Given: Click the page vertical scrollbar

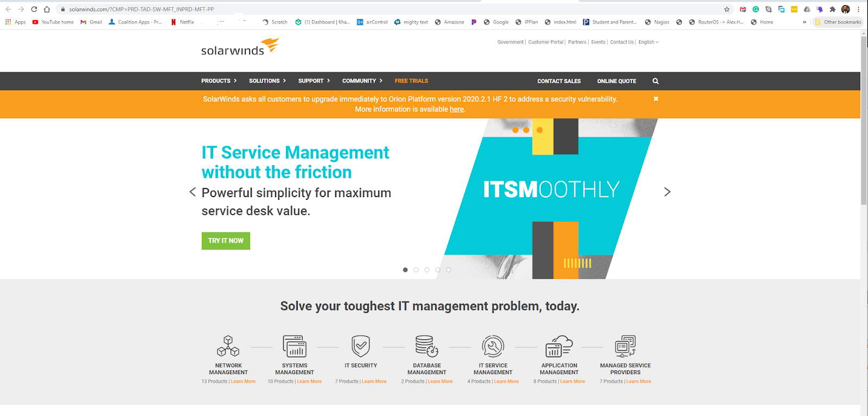Looking at the screenshot, I should pyautogui.click(x=864, y=121).
